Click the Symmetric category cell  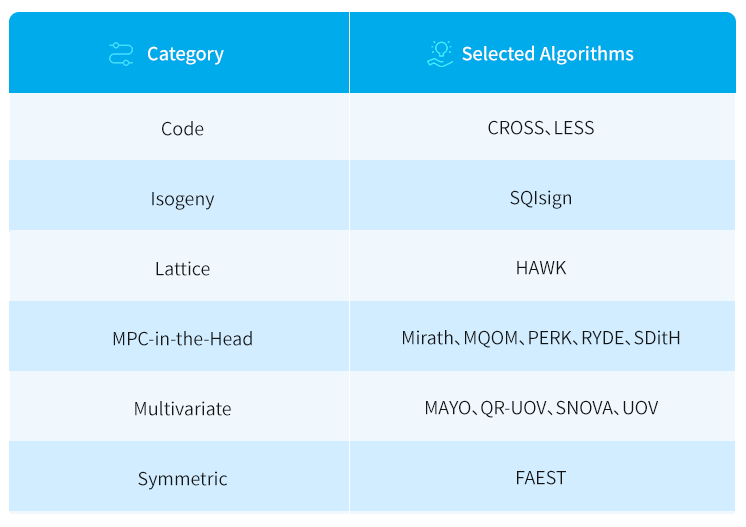[179, 476]
